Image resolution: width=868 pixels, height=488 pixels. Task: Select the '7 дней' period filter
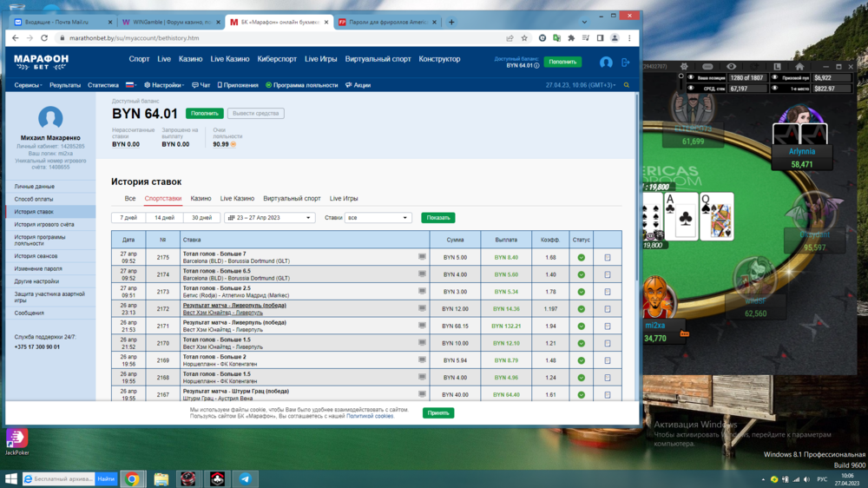pyautogui.click(x=128, y=218)
